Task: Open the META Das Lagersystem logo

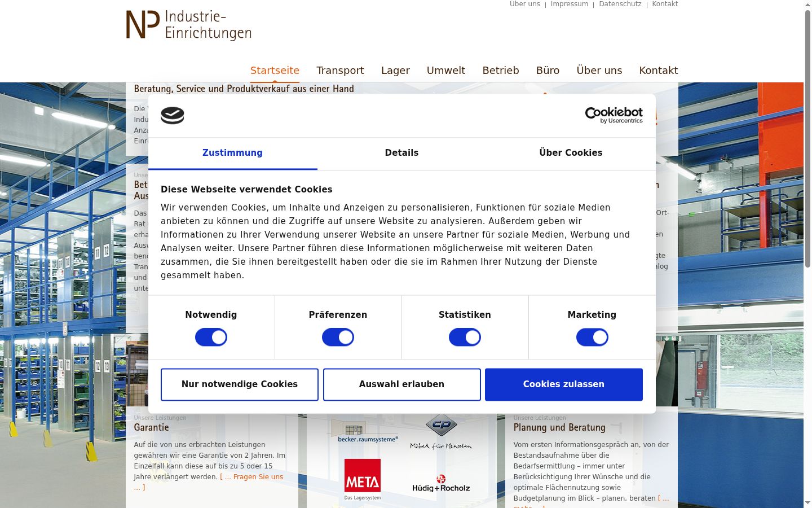Action: coord(363,479)
